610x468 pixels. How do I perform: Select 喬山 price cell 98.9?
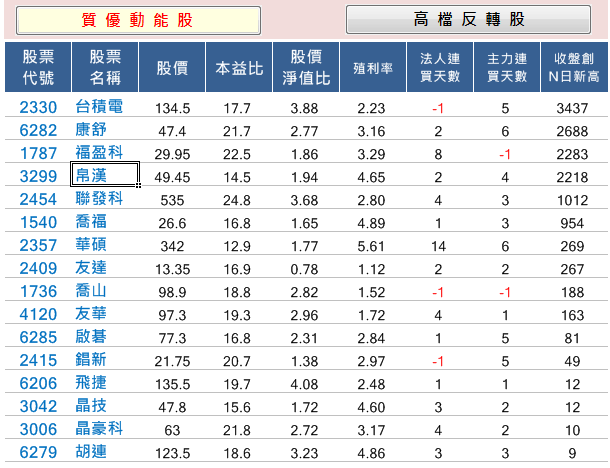point(172,292)
